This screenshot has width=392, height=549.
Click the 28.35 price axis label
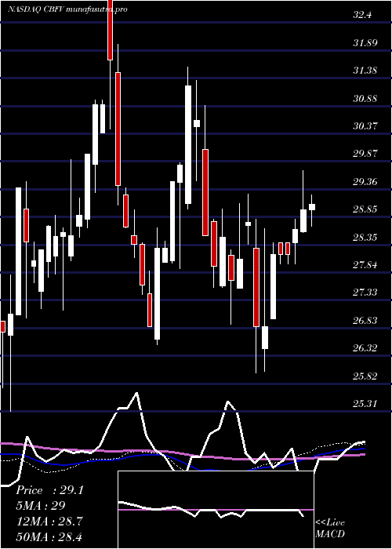tap(365, 238)
